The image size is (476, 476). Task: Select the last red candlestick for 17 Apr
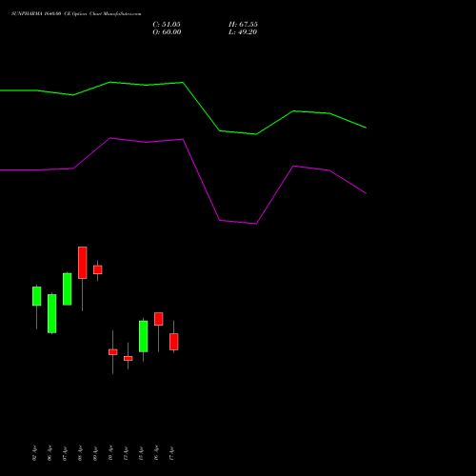tap(174, 342)
